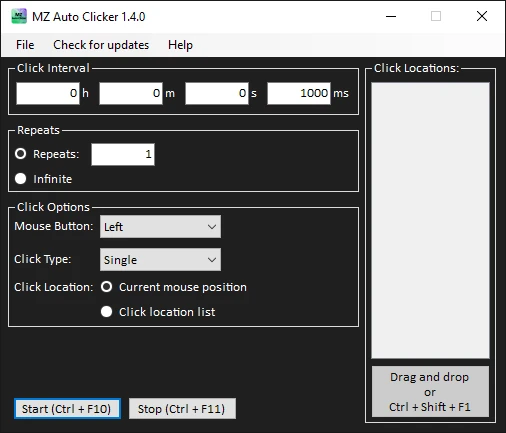Screen dimensions: 506x433
Task: Minimize the MZ Auto Clicker window
Action: [391, 16]
